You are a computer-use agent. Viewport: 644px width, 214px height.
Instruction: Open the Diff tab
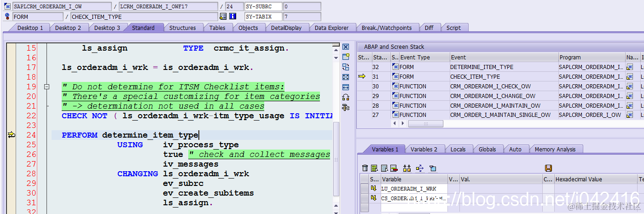coord(429,28)
